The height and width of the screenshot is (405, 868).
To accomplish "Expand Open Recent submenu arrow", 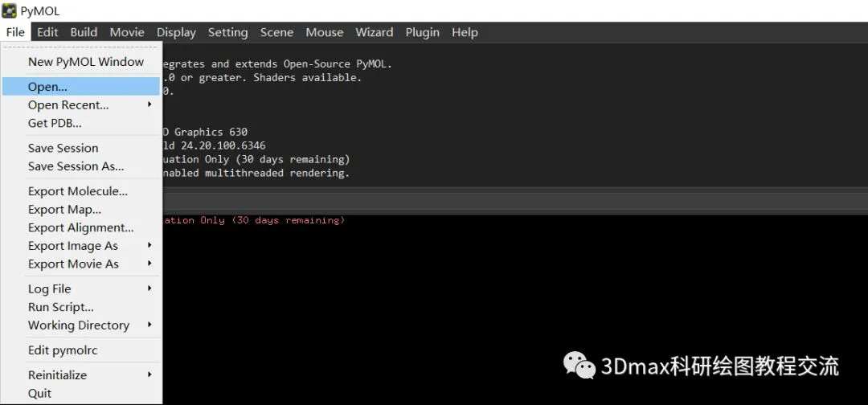I will (x=149, y=104).
